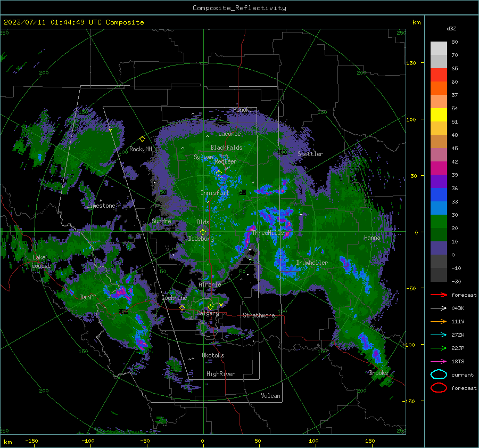Screen dimensions: 479x448
Task: Click the Lacombe city label
Action: (x=229, y=134)
